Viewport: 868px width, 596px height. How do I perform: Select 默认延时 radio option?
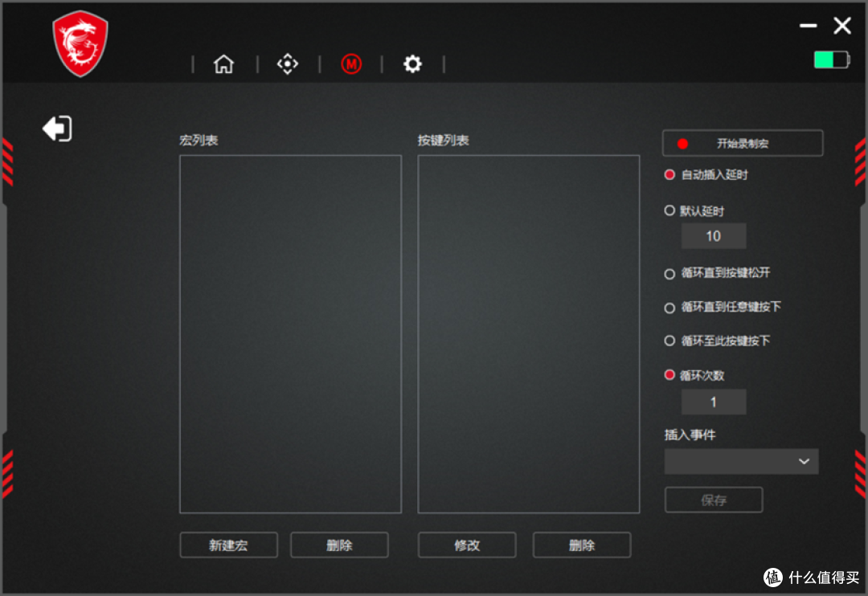[669, 210]
